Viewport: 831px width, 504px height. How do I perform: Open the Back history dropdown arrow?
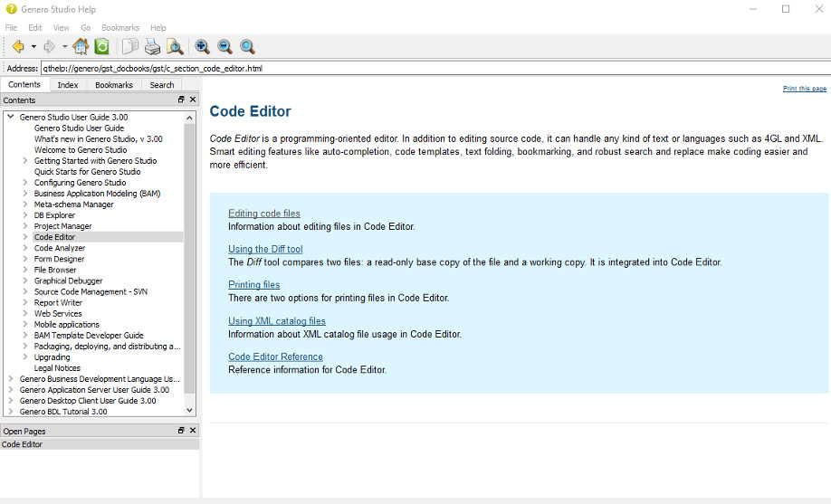point(33,47)
